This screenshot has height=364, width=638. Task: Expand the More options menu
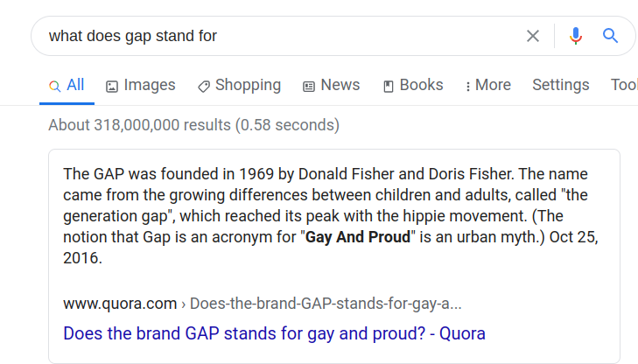coord(487,85)
